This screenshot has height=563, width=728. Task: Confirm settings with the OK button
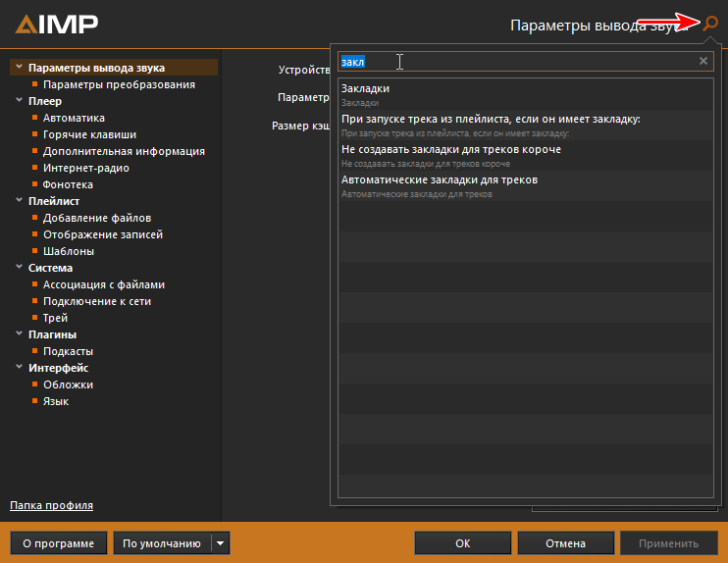[463, 543]
